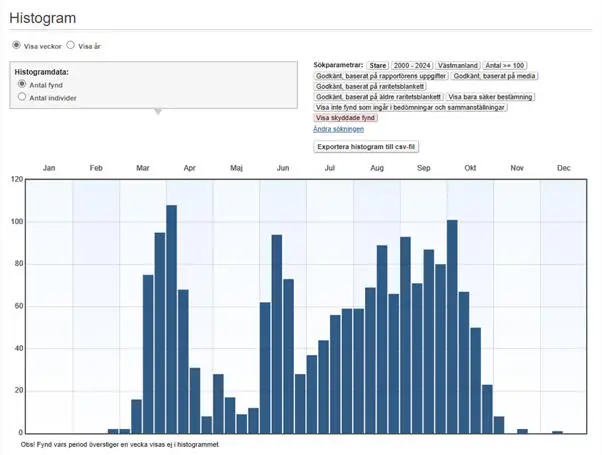Click the tallest bar in late March
Screen dimensions: 602x455
(171, 318)
